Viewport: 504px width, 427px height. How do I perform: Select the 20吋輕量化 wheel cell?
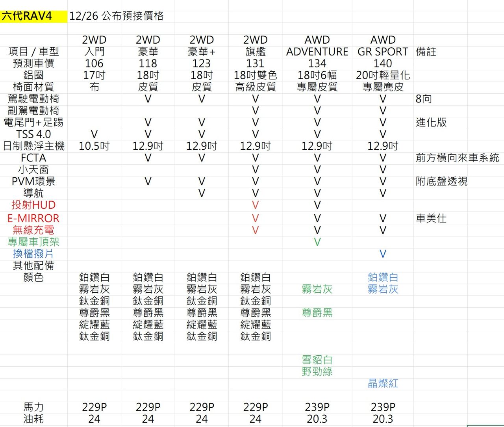point(383,75)
